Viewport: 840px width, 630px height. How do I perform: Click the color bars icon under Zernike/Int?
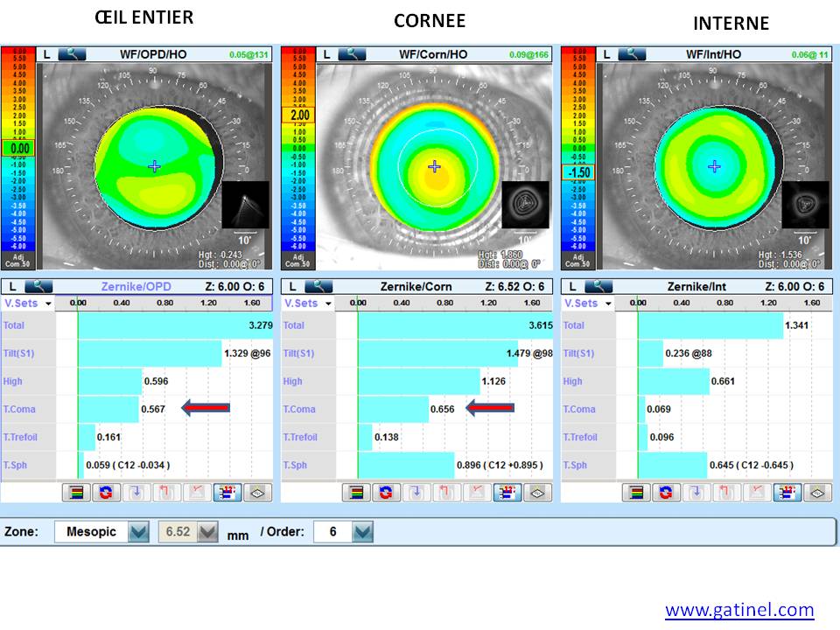tap(636, 493)
